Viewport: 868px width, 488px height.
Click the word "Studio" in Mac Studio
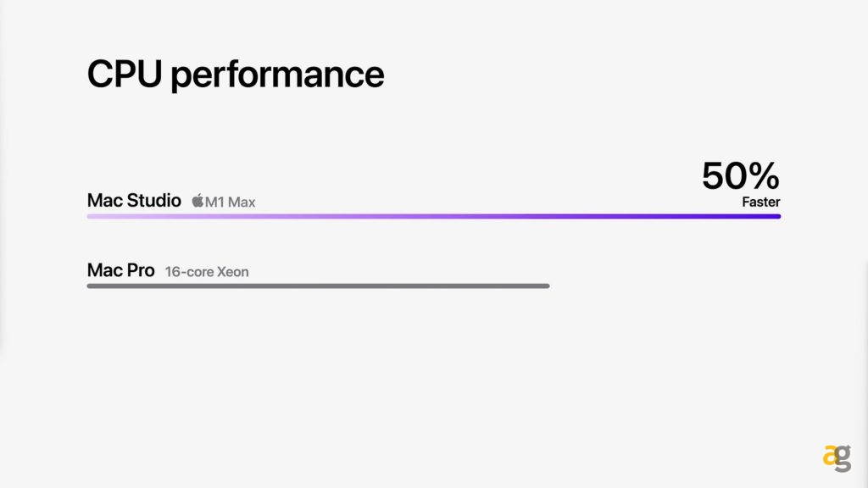point(154,201)
